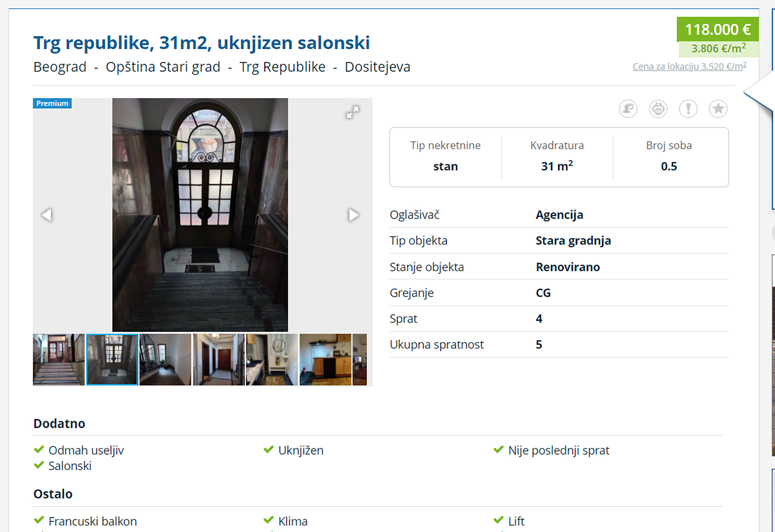This screenshot has width=775, height=532.
Task: Click the currently selected stairwell window thumbnail
Action: point(112,359)
